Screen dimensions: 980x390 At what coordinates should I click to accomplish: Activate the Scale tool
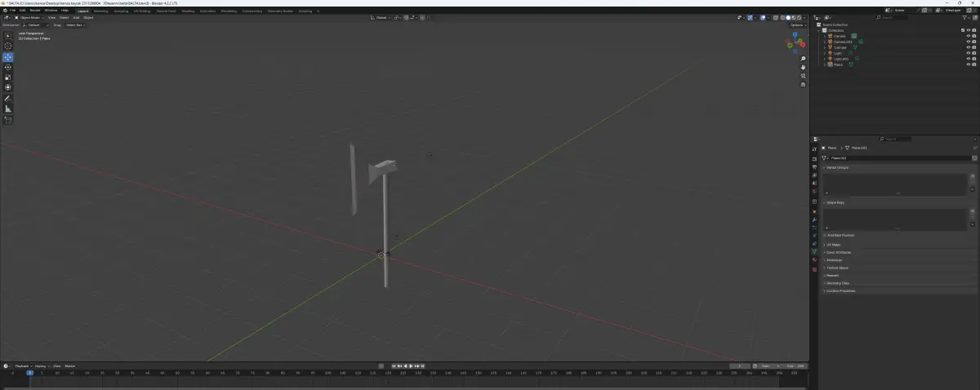pos(8,78)
